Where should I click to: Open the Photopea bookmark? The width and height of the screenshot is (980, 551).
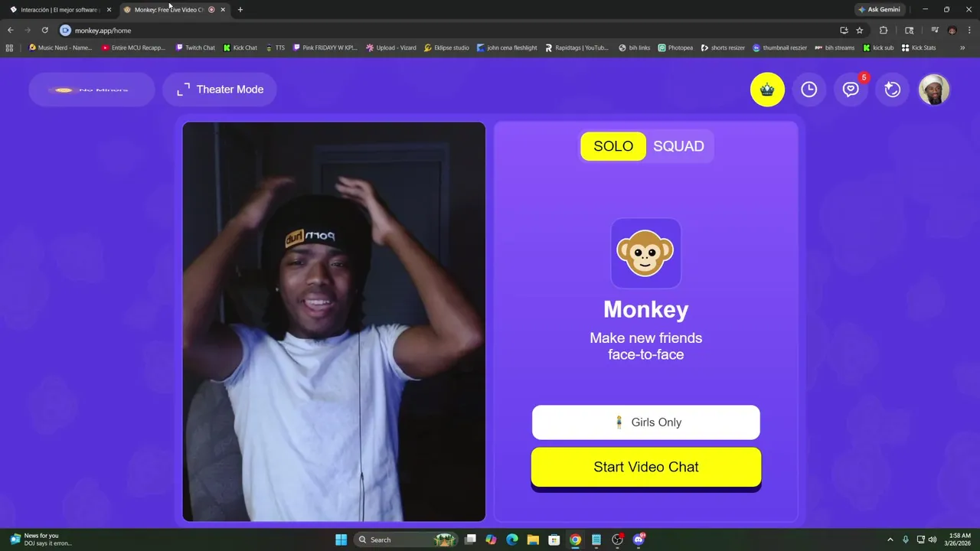[x=675, y=47]
